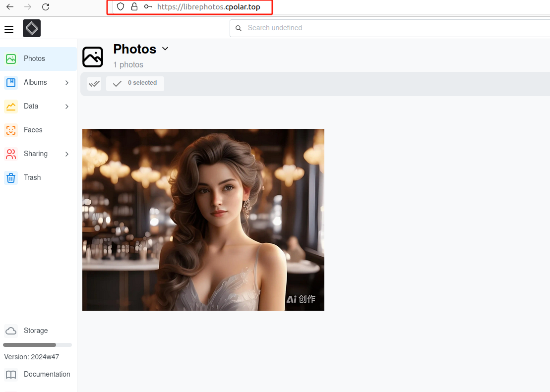550x392 pixels.
Task: Click the Storage label in sidebar
Action: click(x=36, y=331)
